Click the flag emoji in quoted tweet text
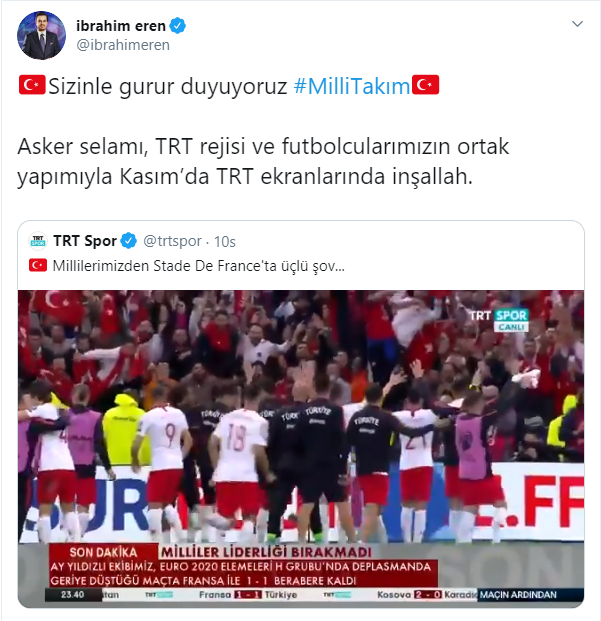Image resolution: width=601 pixels, height=621 pixels. 38,265
